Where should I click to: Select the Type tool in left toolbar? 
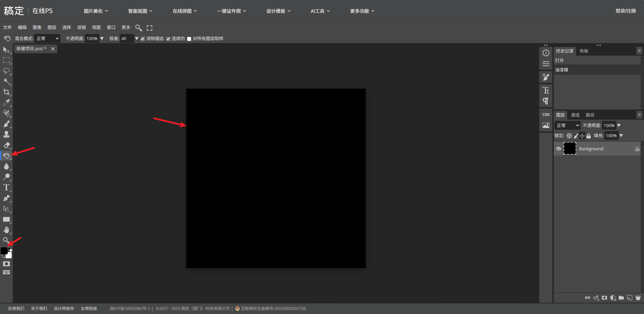tap(6, 188)
